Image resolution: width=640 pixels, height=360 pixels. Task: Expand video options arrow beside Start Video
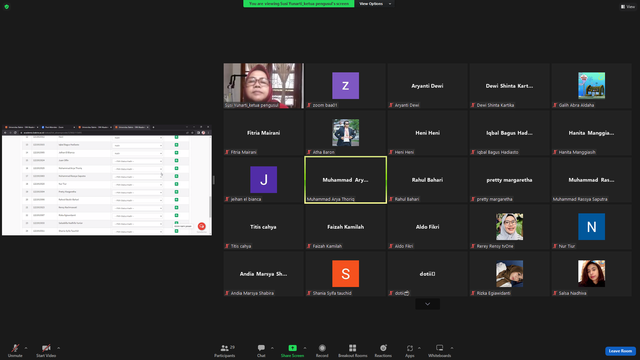coord(58,348)
